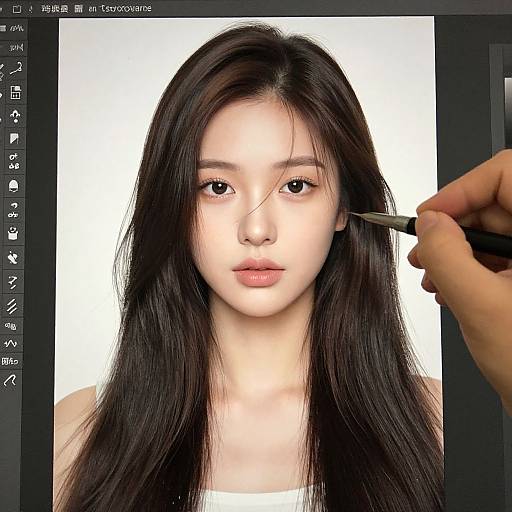Click the empty square icon in top bar
Viewport: 512px width, 512px height.
[x=17, y=9]
